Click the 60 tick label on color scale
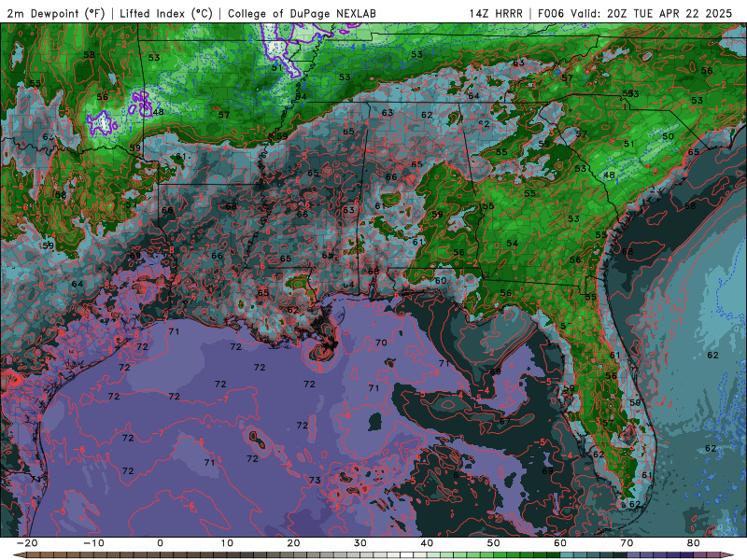 [x=560, y=543]
